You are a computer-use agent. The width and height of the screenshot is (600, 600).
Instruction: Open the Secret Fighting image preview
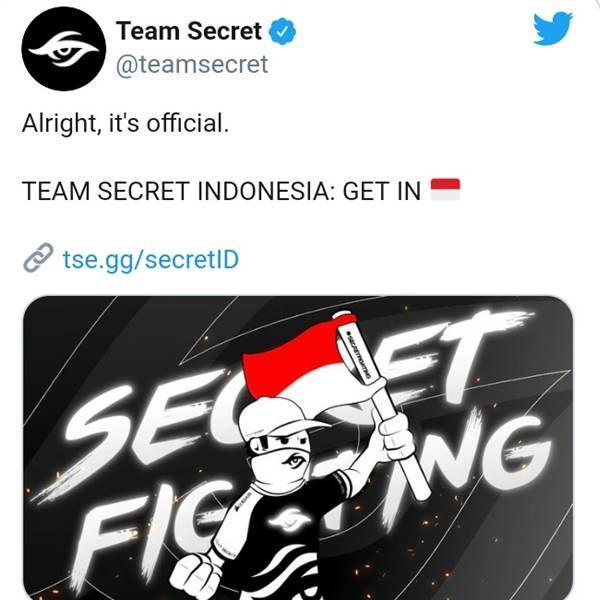[298, 448]
